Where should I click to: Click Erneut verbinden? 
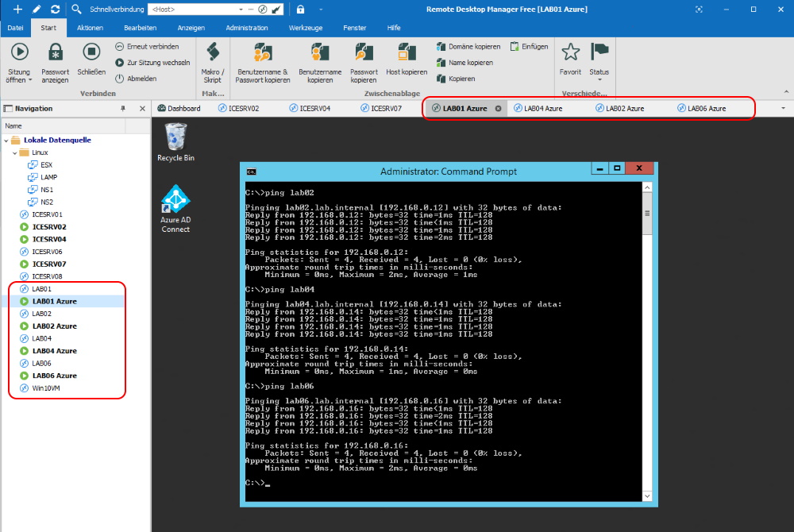tap(147, 47)
